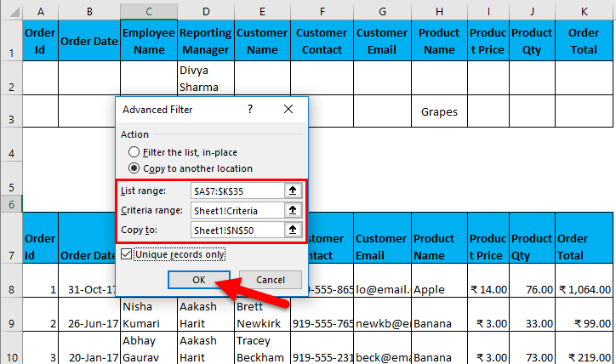Click the Grapes criteria cell
Screen dimensions: 616x364
439,111
